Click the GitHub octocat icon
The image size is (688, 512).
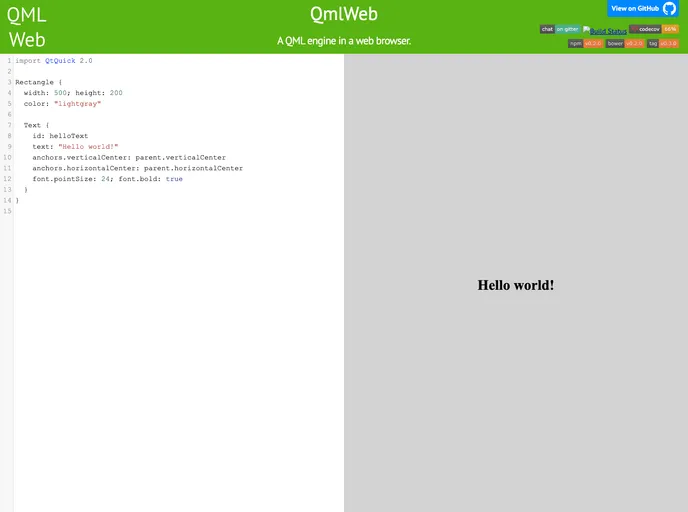[x=669, y=8]
